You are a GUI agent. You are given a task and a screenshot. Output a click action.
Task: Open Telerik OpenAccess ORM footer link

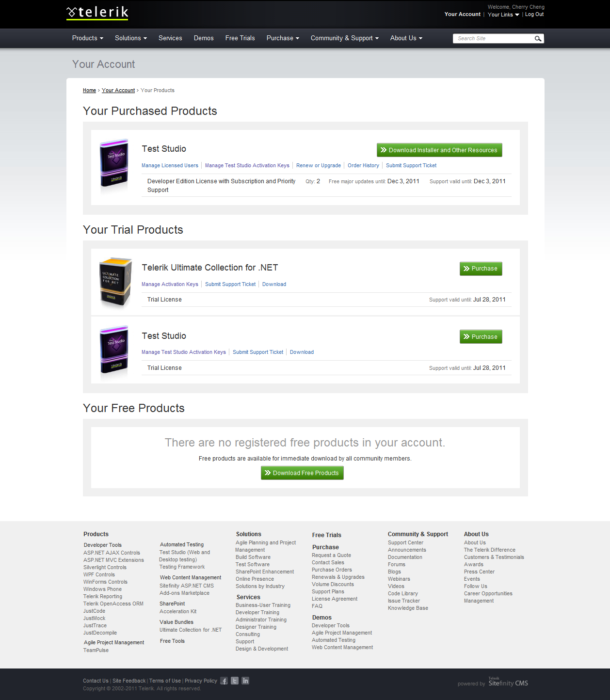(x=113, y=604)
